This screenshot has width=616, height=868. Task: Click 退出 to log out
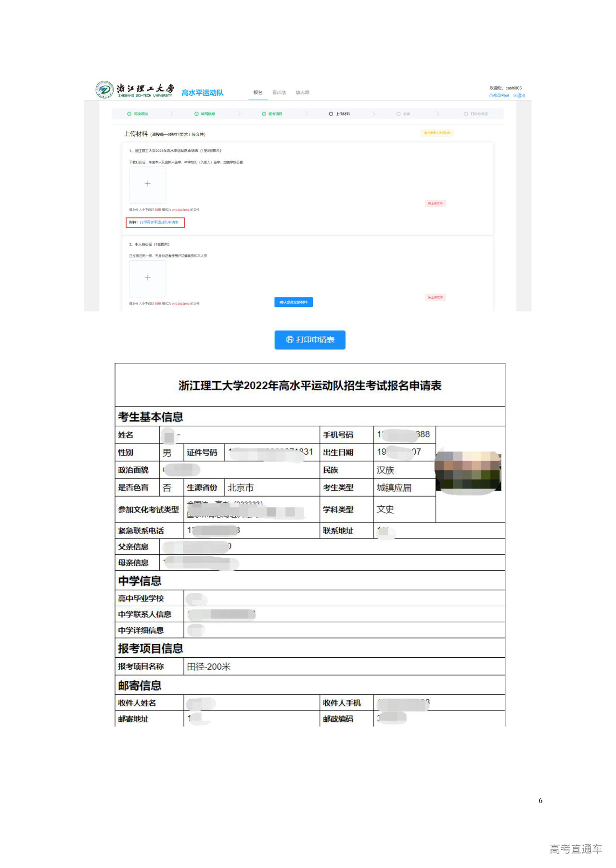coord(520,96)
